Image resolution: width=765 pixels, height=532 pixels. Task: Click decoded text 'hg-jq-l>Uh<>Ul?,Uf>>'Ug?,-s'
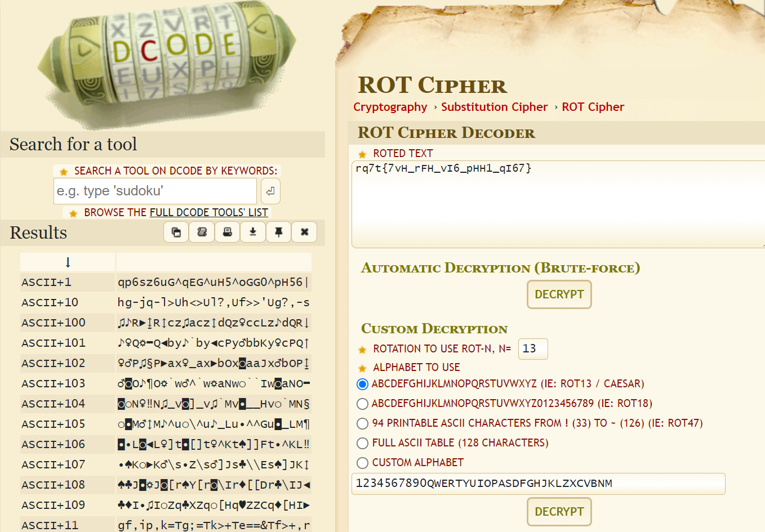(214, 302)
